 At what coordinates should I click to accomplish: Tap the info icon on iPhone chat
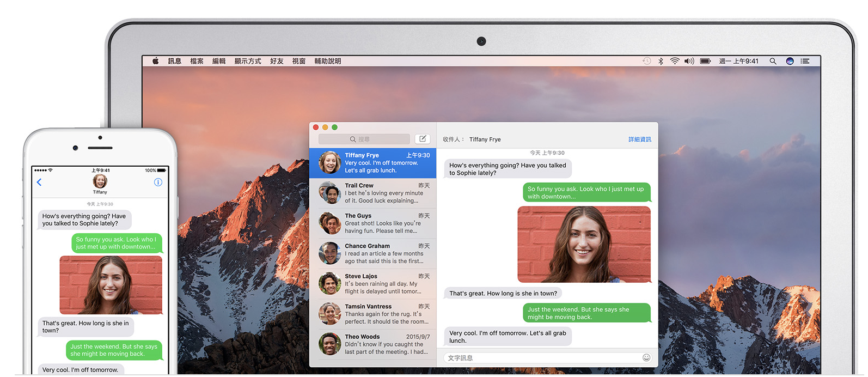click(158, 182)
